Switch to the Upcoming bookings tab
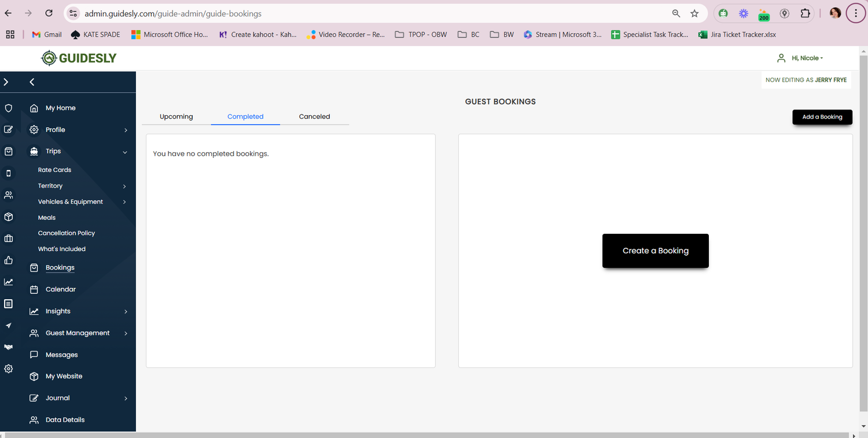The height and width of the screenshot is (438, 868). point(176,116)
